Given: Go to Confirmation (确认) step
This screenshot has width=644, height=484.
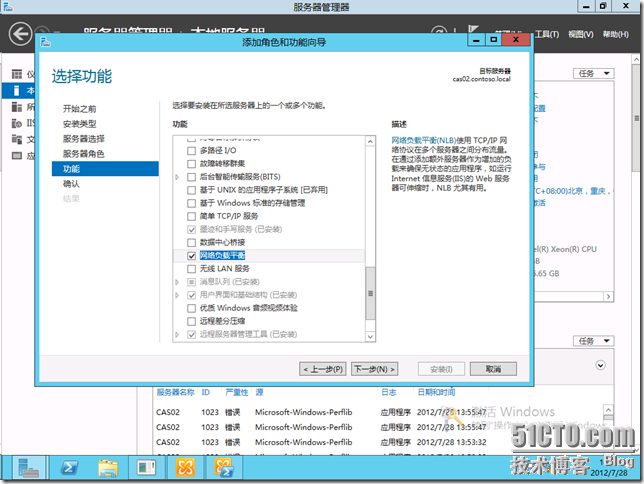Looking at the screenshot, I should pos(71,184).
